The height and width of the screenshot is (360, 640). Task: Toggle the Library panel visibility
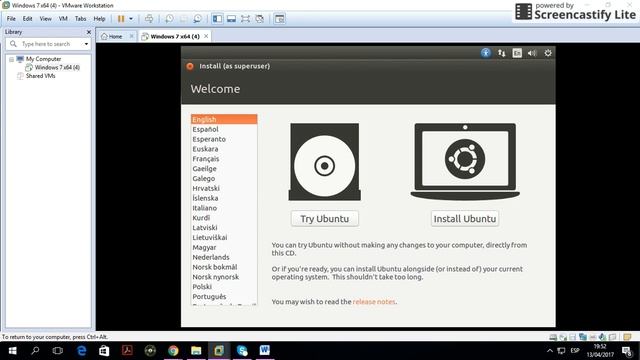tap(218, 19)
